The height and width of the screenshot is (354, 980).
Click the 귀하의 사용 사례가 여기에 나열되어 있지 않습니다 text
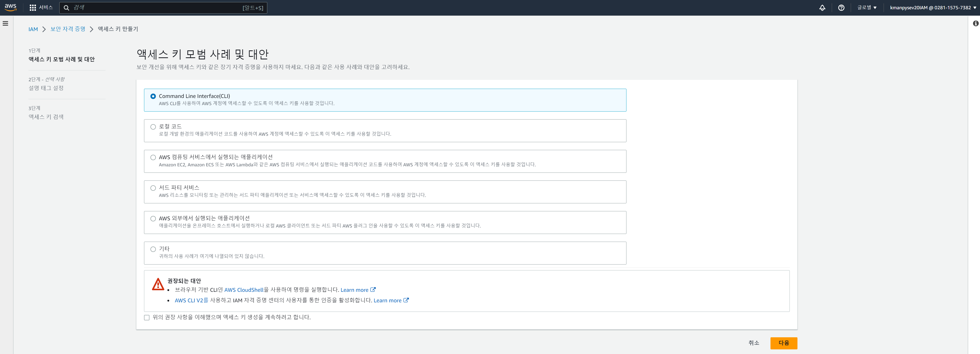coord(212,256)
